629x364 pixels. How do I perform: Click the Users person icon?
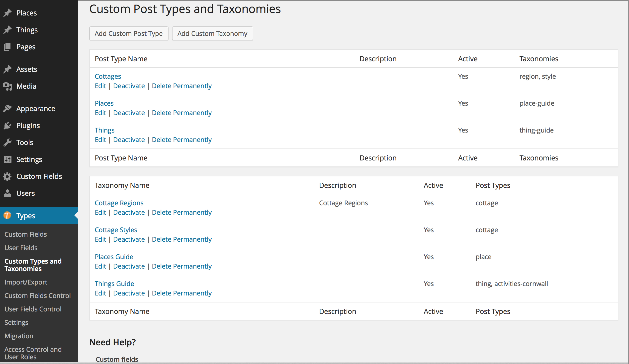coord(7,193)
